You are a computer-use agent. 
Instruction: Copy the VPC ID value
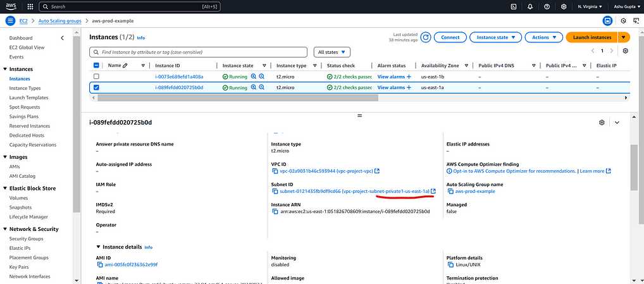275,171
